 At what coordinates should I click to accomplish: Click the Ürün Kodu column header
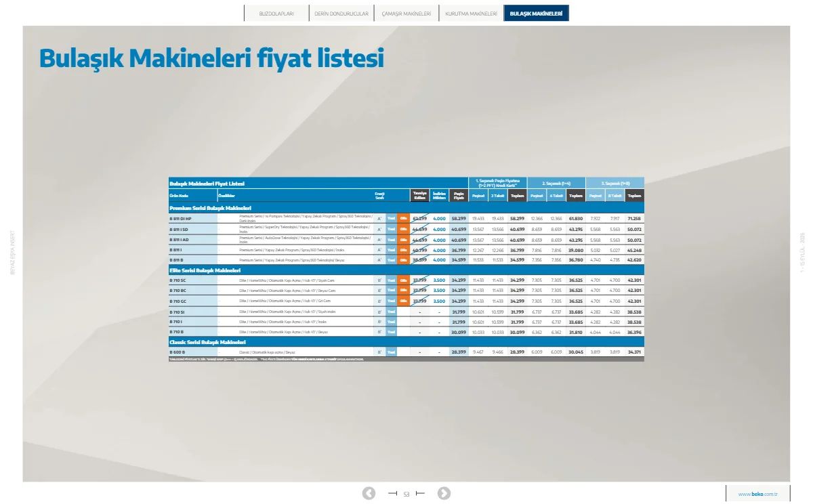point(178,195)
